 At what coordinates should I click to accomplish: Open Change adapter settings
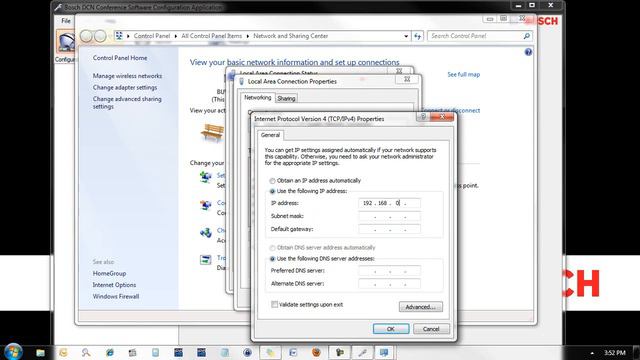point(124,87)
